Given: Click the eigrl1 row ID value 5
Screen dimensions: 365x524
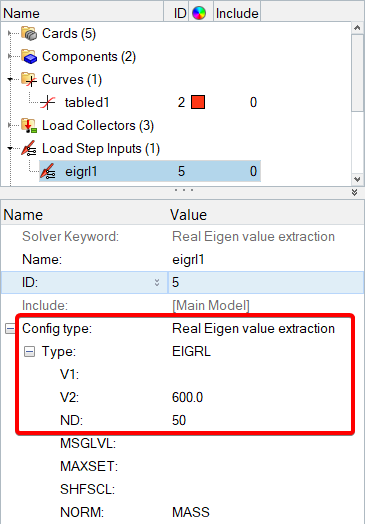Looking at the screenshot, I should [x=181, y=171].
